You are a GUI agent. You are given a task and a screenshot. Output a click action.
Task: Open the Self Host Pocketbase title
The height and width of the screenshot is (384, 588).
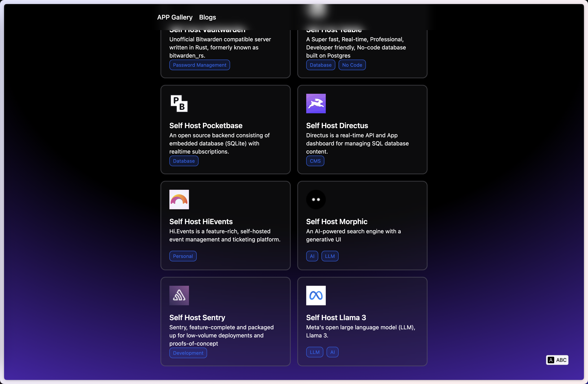[206, 125]
